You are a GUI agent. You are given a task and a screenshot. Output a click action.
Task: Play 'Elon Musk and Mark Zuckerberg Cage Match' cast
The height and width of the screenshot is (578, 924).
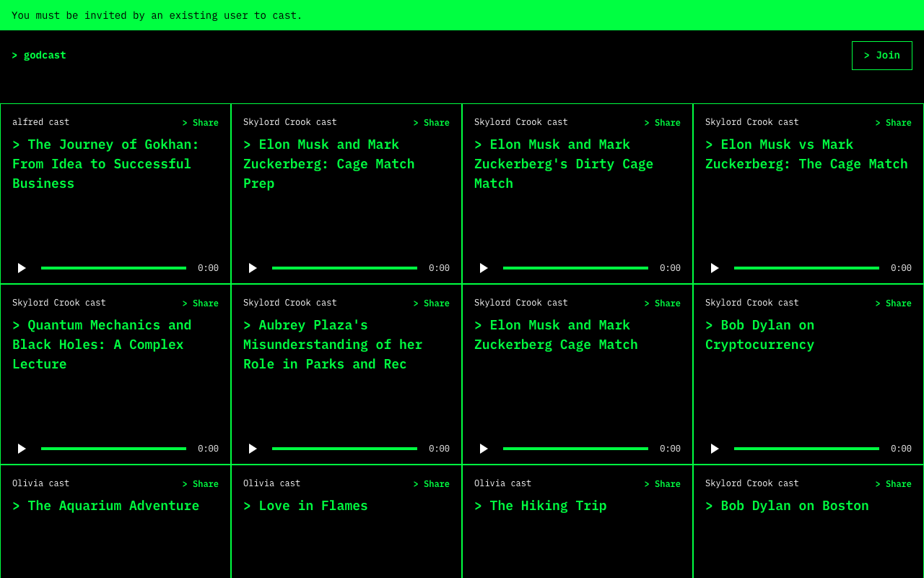point(484,449)
